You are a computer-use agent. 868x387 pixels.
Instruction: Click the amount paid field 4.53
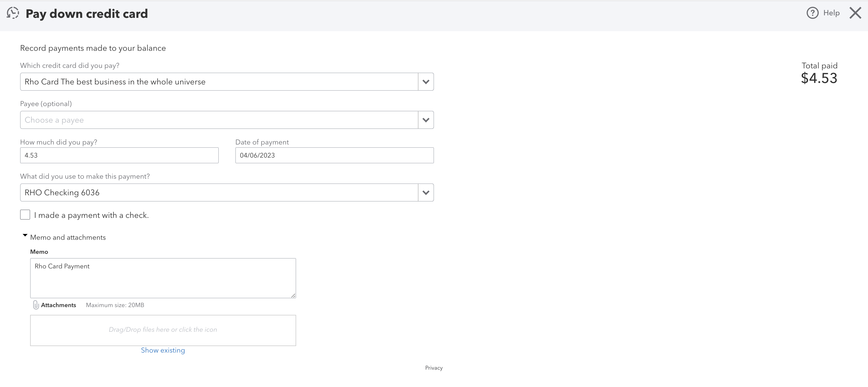point(119,155)
